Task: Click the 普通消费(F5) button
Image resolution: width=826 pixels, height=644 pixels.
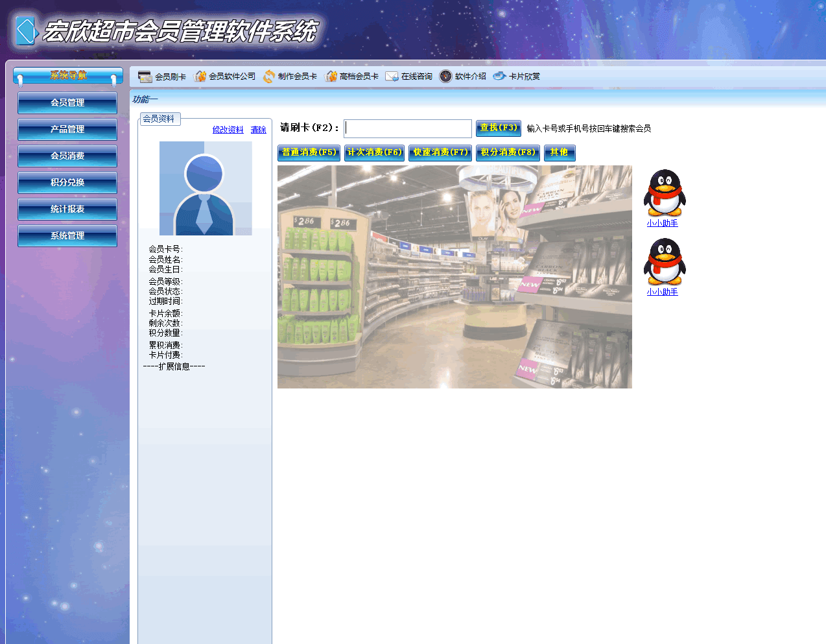Action: (309, 152)
